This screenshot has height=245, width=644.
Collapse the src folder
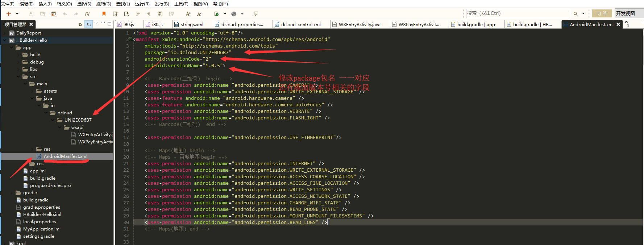pyautogui.click(x=18, y=77)
